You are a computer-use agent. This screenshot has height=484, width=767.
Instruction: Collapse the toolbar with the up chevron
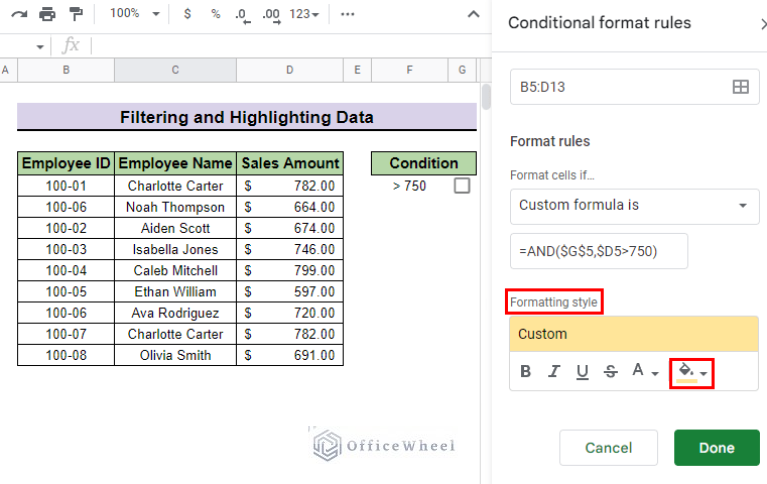(473, 14)
